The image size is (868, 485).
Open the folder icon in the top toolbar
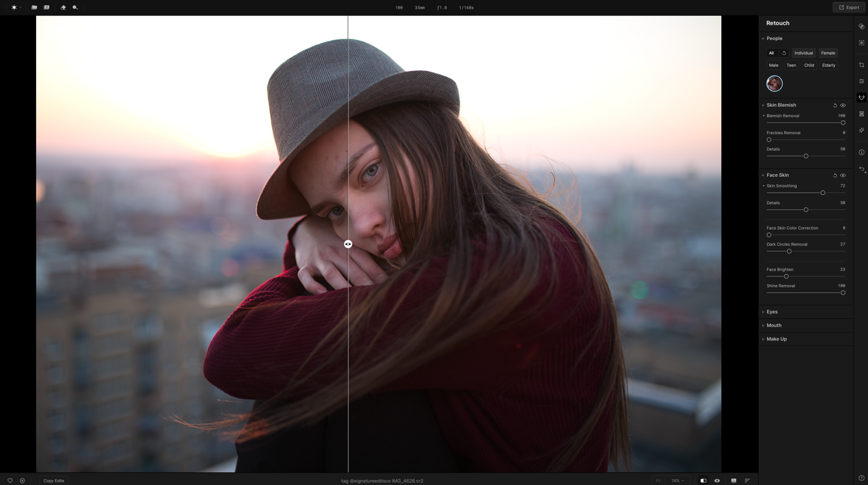34,7
